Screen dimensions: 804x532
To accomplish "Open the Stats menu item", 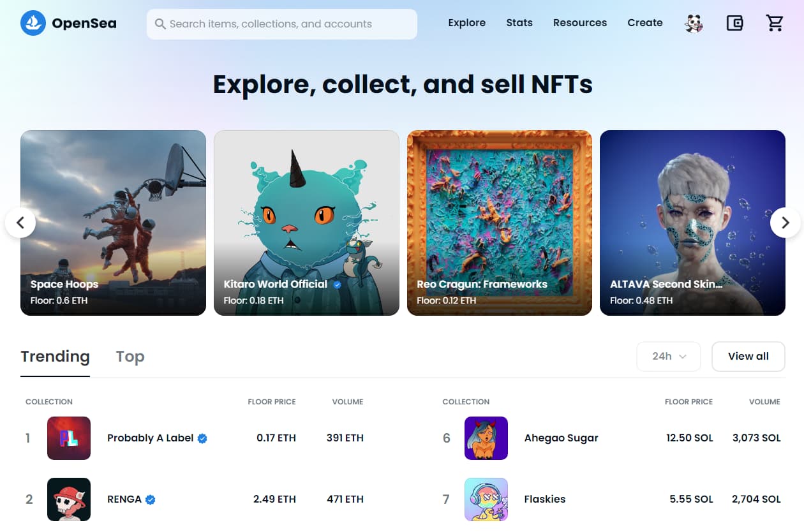I will click(519, 22).
